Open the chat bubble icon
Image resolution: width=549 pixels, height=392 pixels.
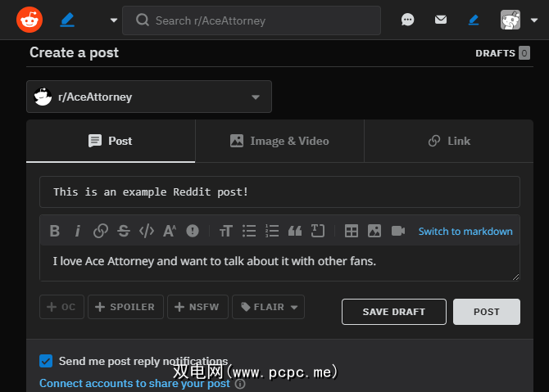(407, 20)
